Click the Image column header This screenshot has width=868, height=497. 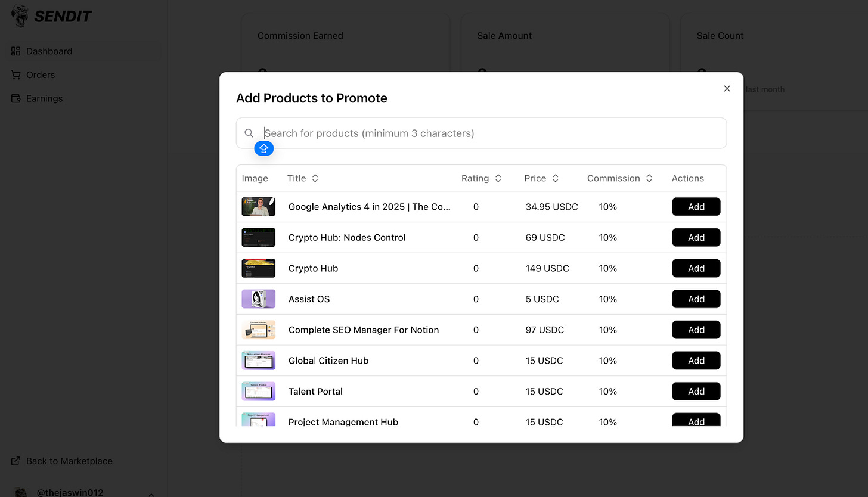[x=255, y=178]
